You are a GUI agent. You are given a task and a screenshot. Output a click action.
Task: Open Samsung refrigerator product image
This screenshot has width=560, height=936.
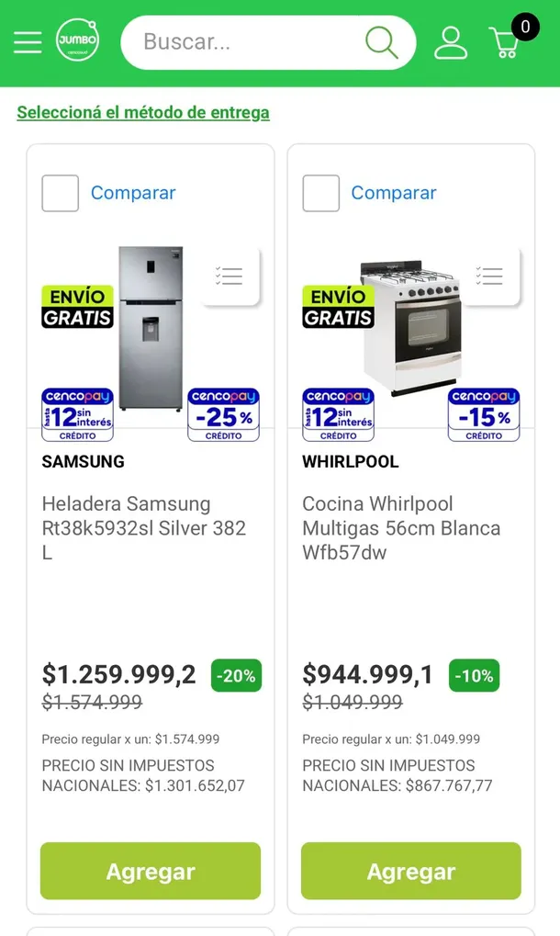coord(151,326)
